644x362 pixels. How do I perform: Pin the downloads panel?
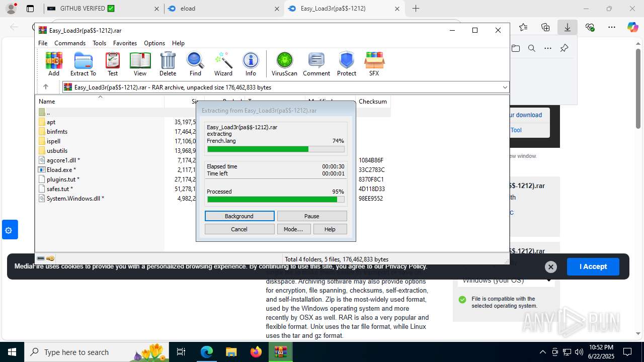pyautogui.click(x=564, y=48)
